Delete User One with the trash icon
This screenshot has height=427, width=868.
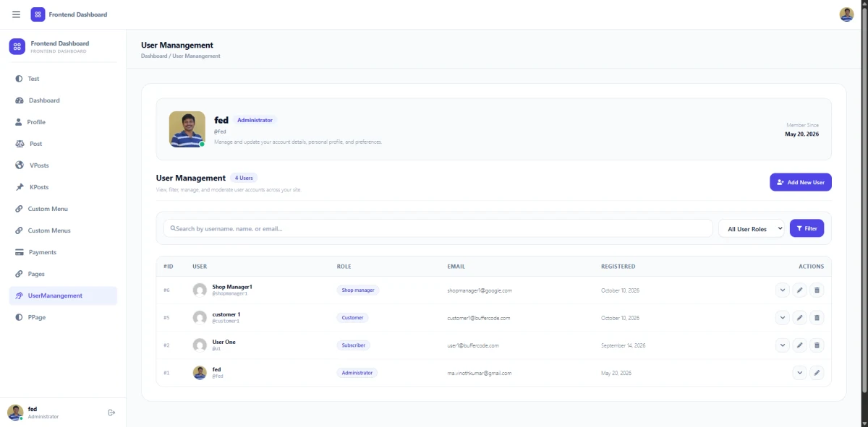[817, 345]
